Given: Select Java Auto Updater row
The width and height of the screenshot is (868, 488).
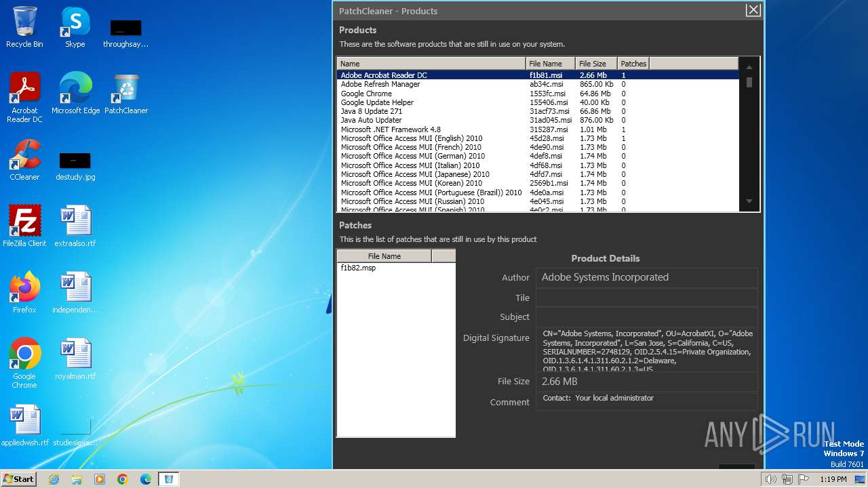Looking at the screenshot, I should [538, 120].
